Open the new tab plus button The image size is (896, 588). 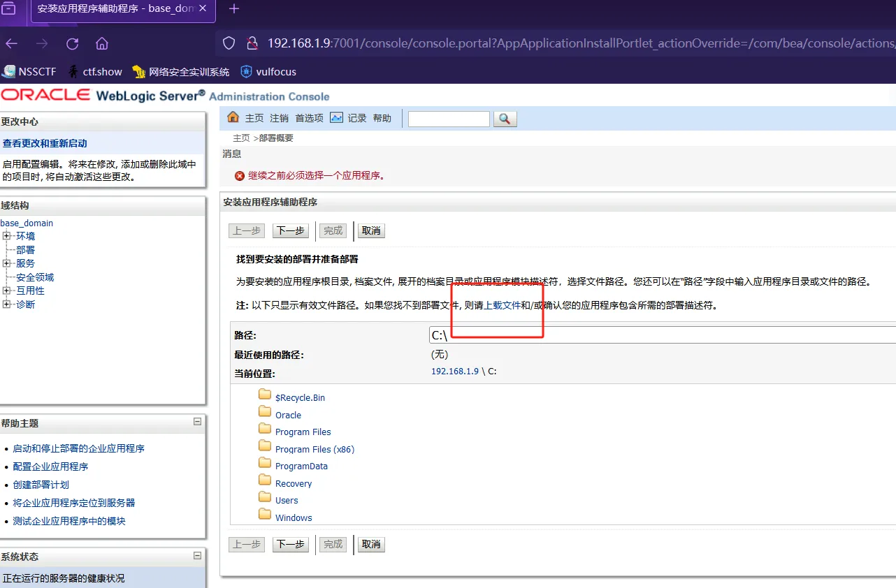pyautogui.click(x=234, y=8)
